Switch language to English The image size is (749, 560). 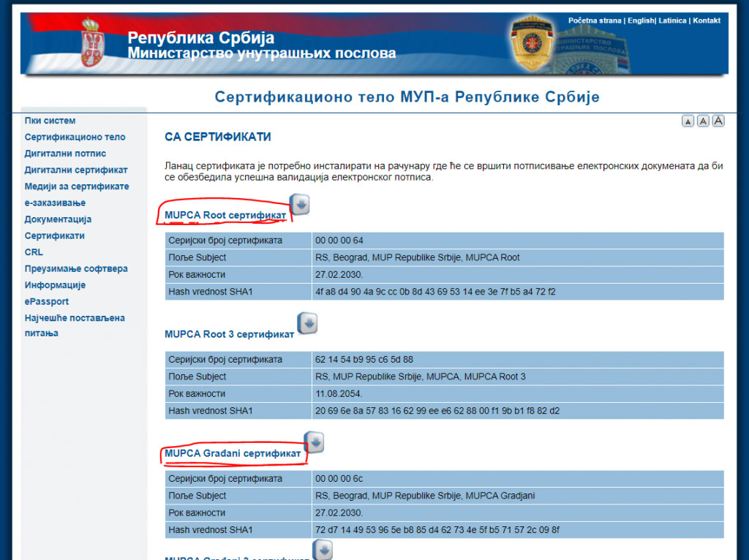click(640, 20)
